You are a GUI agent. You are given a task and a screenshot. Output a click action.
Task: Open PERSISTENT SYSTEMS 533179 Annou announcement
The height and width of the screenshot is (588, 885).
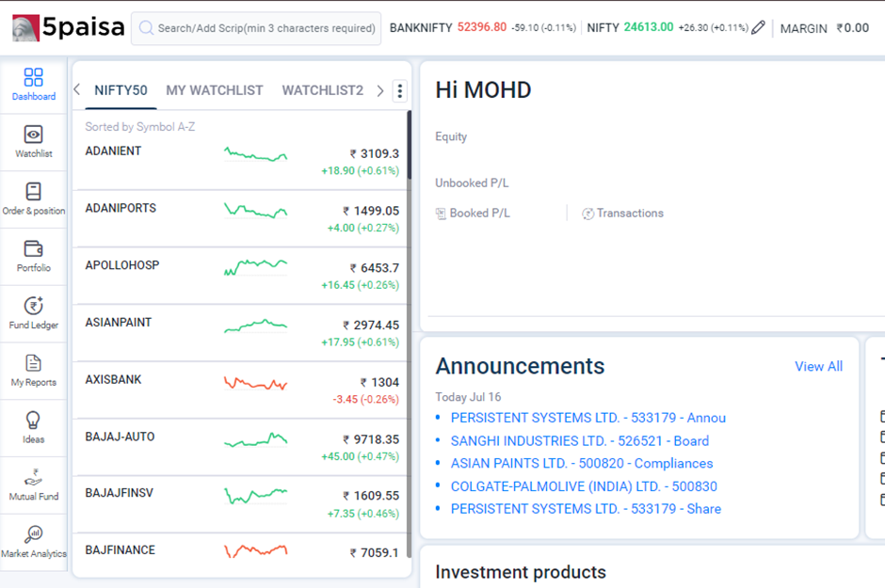pos(588,418)
